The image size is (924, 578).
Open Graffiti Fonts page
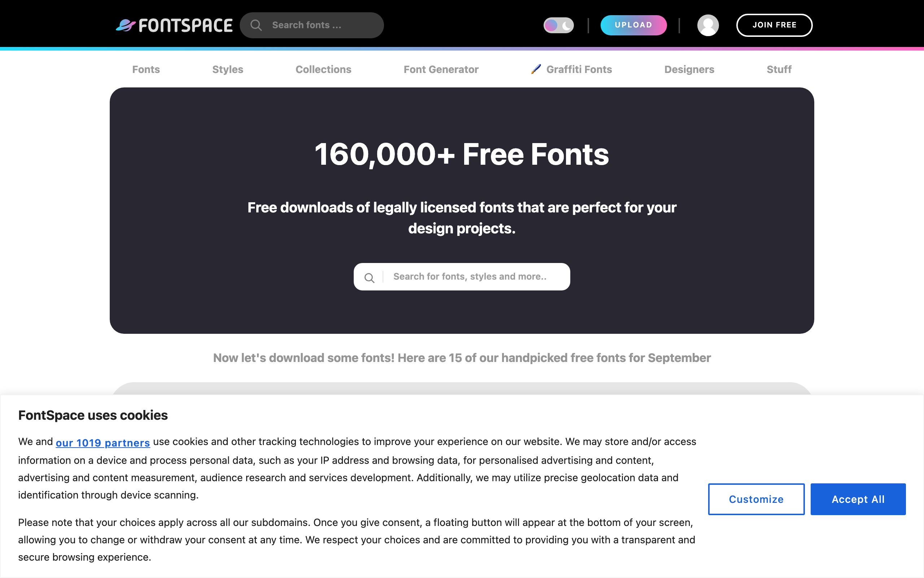click(579, 69)
